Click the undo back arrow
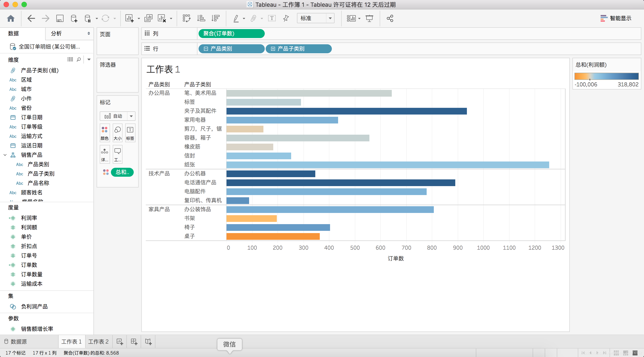The width and height of the screenshot is (644, 357). click(31, 18)
